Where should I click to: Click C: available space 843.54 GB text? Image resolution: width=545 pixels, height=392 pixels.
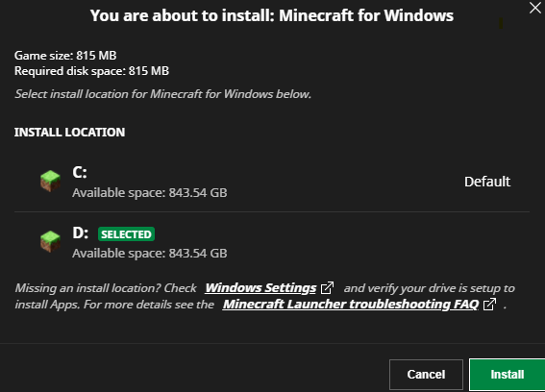point(149,192)
